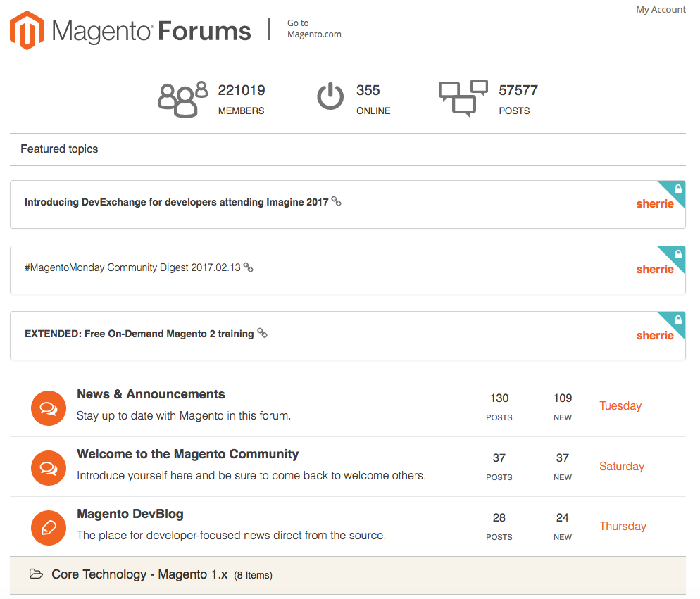Click 'Introduce yourself here' description text
The height and width of the screenshot is (599, 700).
click(251, 476)
